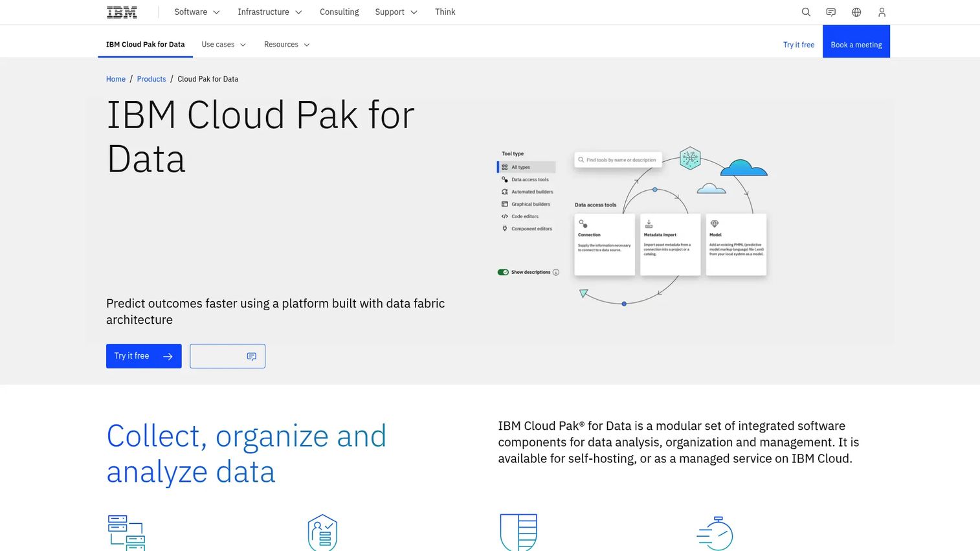980x551 pixels.
Task: Select the IBM Cloud Pak for Data tab
Action: tap(145, 45)
